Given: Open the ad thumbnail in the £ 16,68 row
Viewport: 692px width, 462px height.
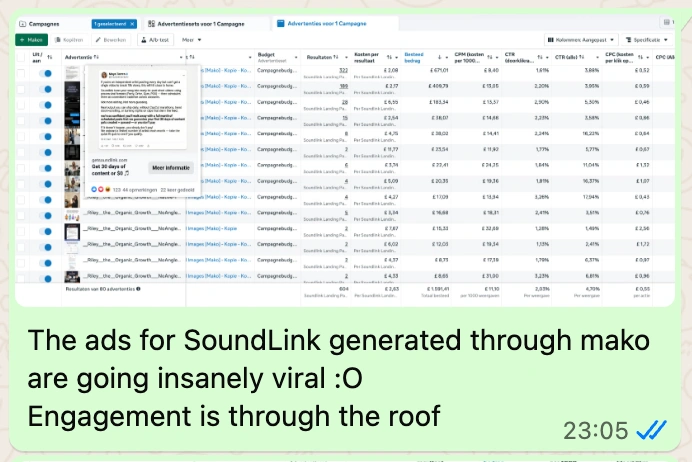Looking at the screenshot, I should [72, 215].
